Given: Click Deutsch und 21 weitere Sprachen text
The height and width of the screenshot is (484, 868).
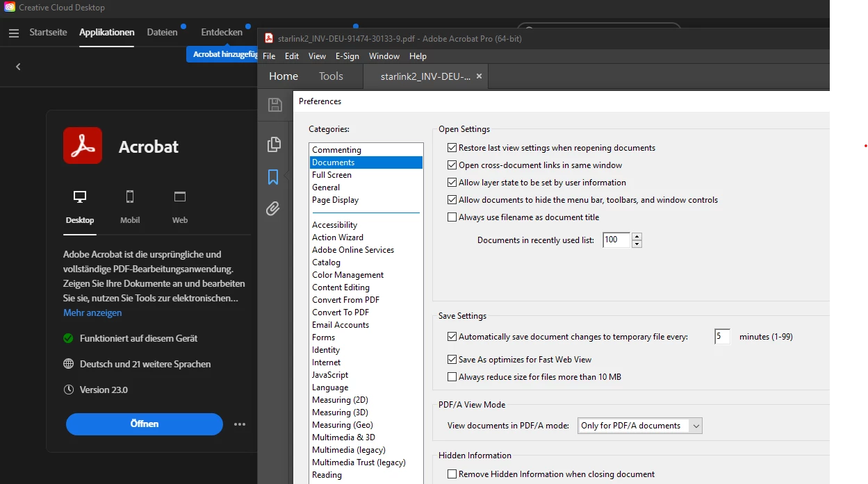Looking at the screenshot, I should [x=145, y=364].
